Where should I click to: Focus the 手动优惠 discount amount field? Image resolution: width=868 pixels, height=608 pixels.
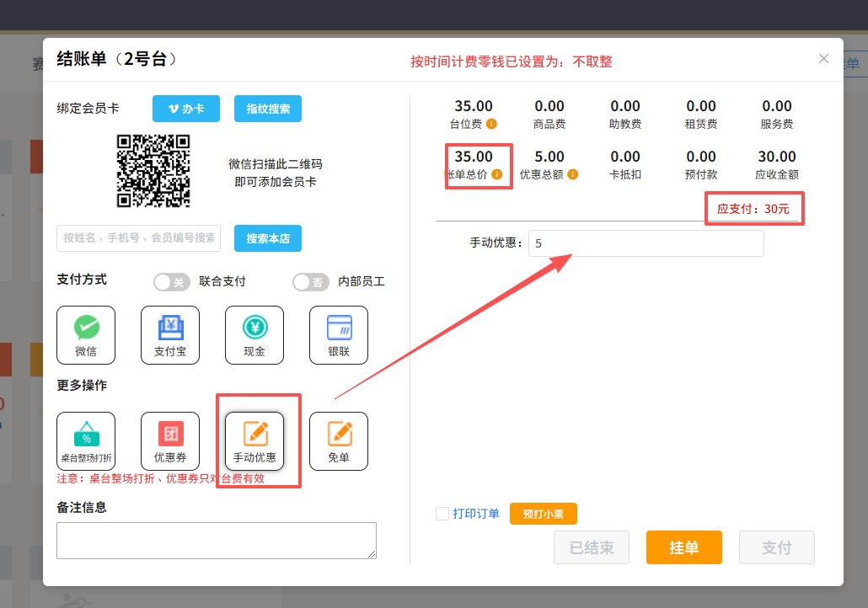click(x=646, y=243)
